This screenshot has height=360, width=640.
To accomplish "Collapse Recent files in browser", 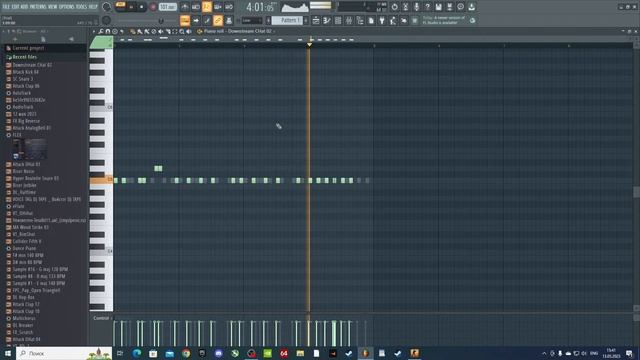I will (x=24, y=57).
